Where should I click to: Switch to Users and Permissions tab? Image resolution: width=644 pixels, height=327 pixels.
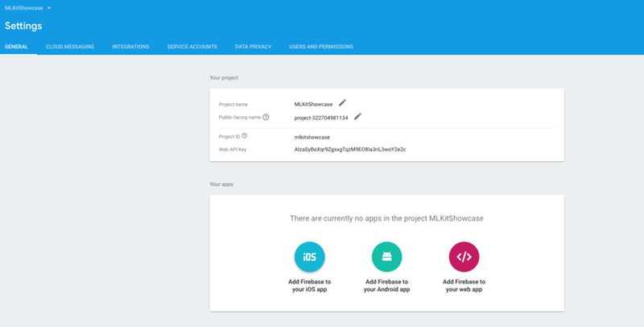point(320,47)
